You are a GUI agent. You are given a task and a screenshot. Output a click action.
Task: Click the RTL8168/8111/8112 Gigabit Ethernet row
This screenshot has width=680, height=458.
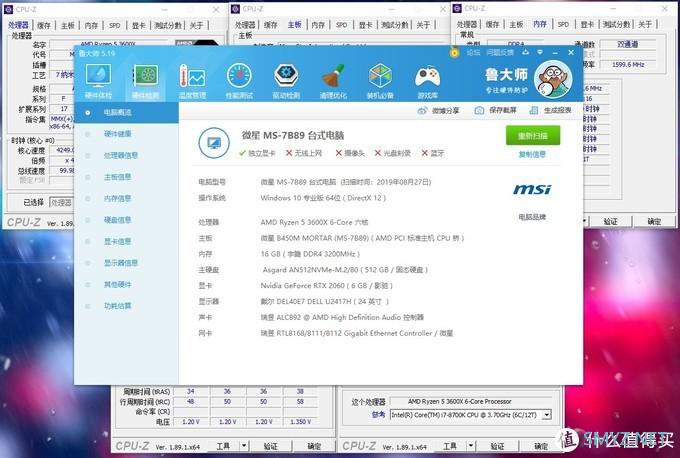point(357,333)
